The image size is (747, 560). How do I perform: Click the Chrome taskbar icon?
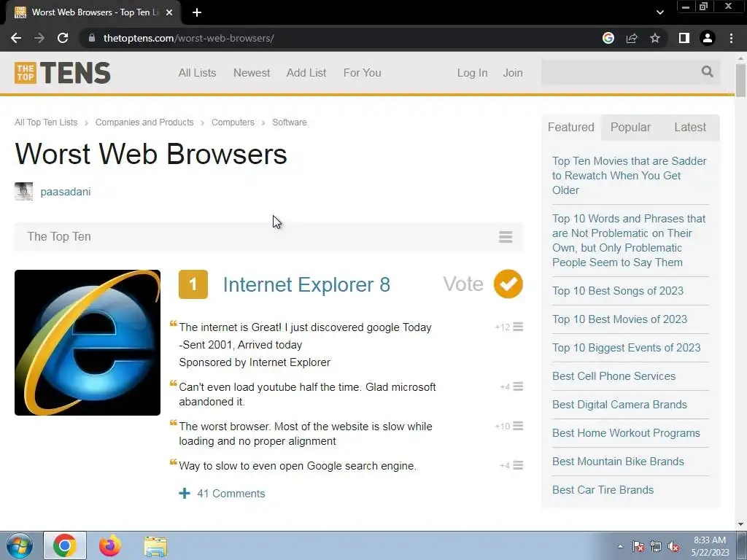click(x=65, y=545)
